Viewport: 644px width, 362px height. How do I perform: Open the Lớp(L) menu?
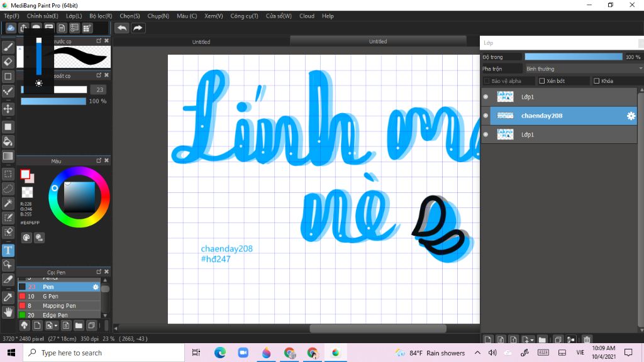pyautogui.click(x=74, y=16)
